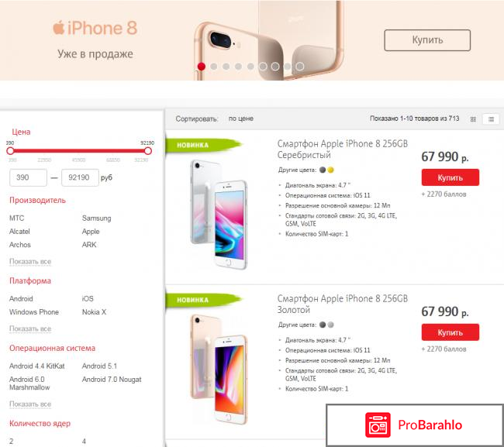Go to last banner slide dot
Viewport: 504px width, 447px height.
pyautogui.click(x=300, y=67)
